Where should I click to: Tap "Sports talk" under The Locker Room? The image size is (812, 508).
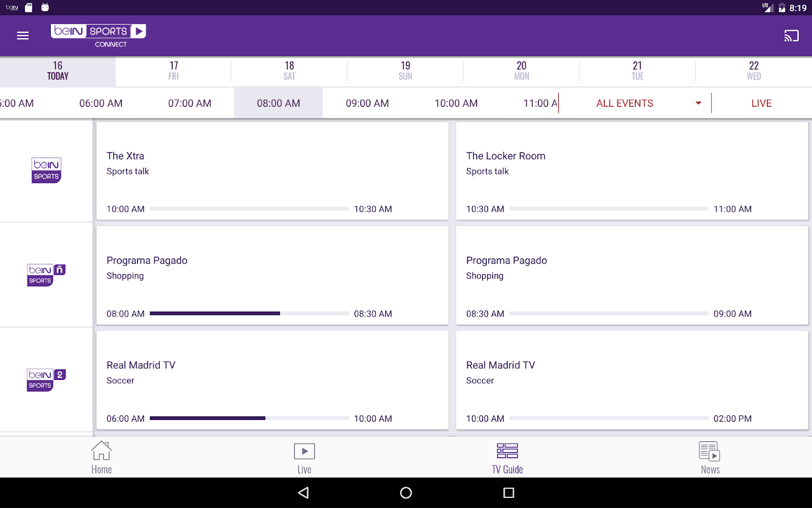[x=487, y=171]
